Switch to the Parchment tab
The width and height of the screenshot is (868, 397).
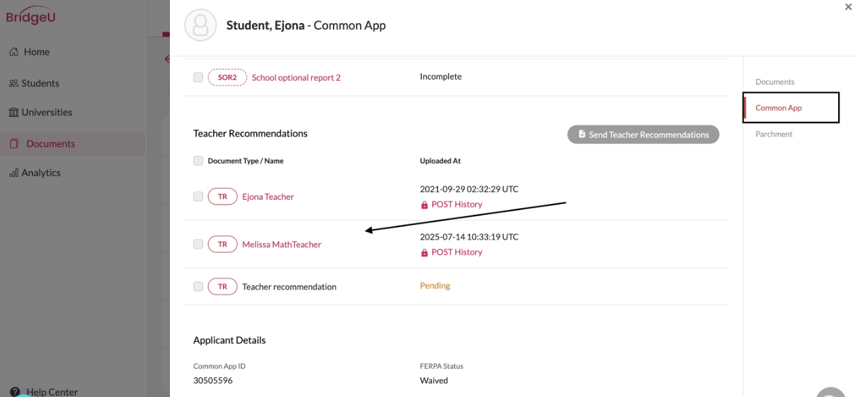tap(774, 134)
